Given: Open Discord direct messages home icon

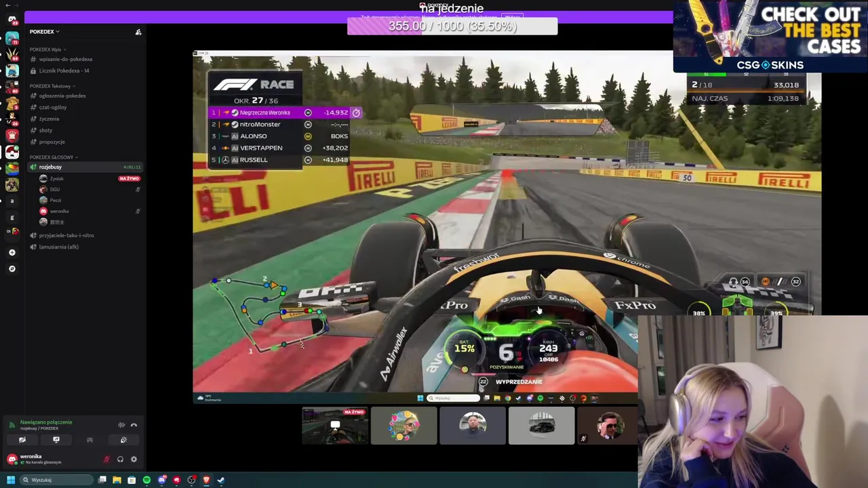Looking at the screenshot, I should click(x=12, y=19).
